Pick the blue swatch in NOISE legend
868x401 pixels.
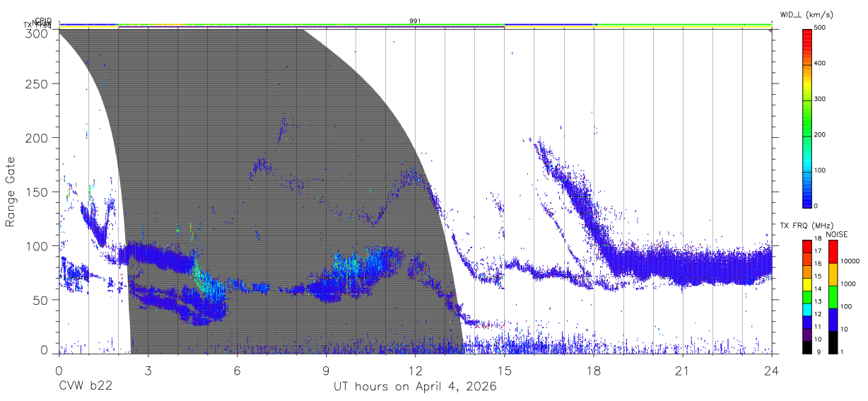(x=833, y=319)
